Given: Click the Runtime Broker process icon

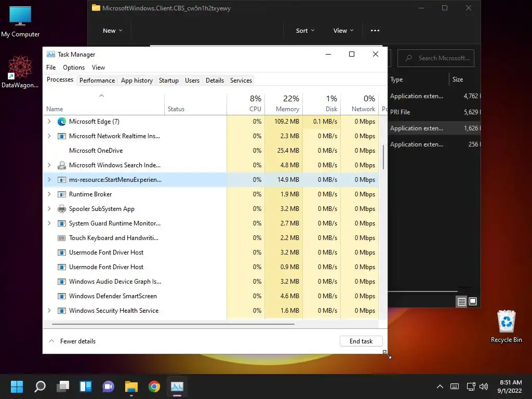Looking at the screenshot, I should pyautogui.click(x=61, y=194).
